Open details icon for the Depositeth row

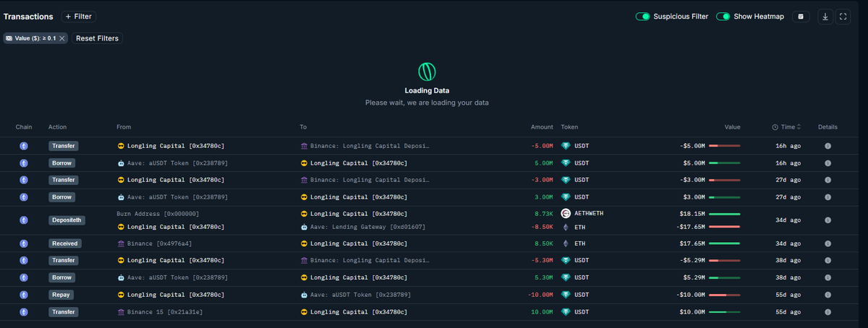(x=827, y=220)
